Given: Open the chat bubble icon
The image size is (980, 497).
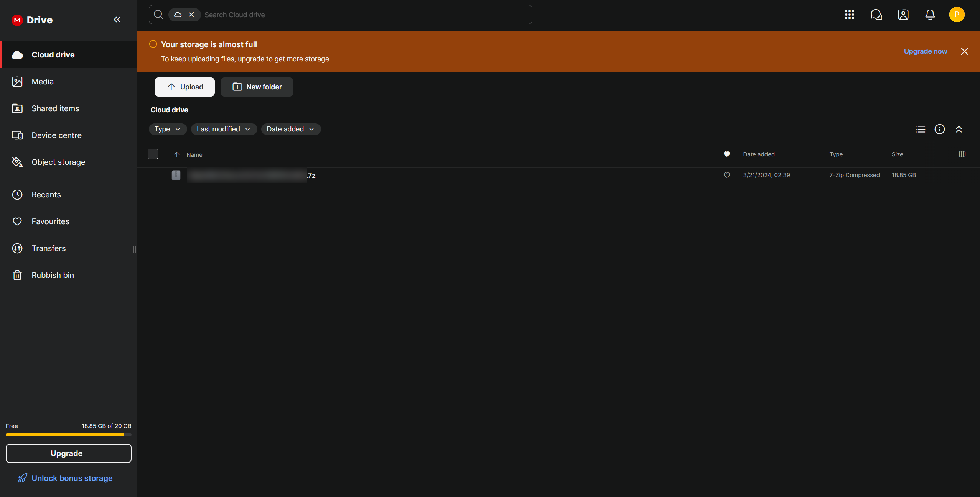Looking at the screenshot, I should coord(876,15).
